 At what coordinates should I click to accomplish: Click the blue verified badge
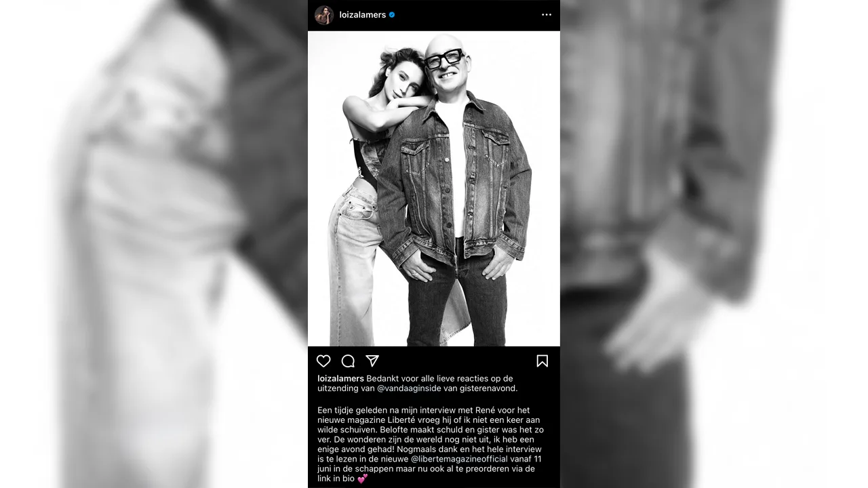click(392, 15)
